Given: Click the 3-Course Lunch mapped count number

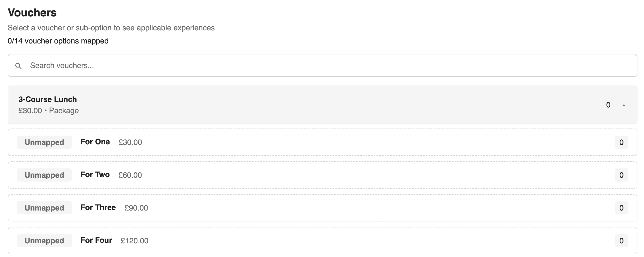Looking at the screenshot, I should [x=608, y=105].
